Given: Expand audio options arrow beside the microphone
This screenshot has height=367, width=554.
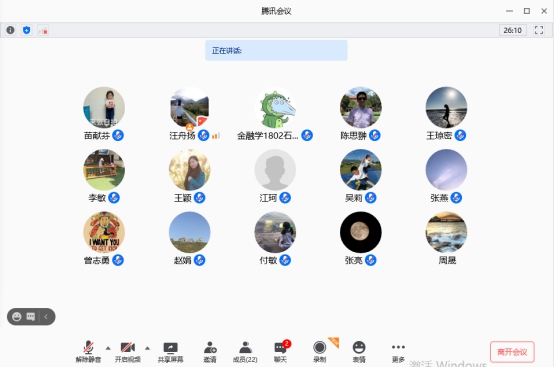Looking at the screenshot, I should coord(108,348).
